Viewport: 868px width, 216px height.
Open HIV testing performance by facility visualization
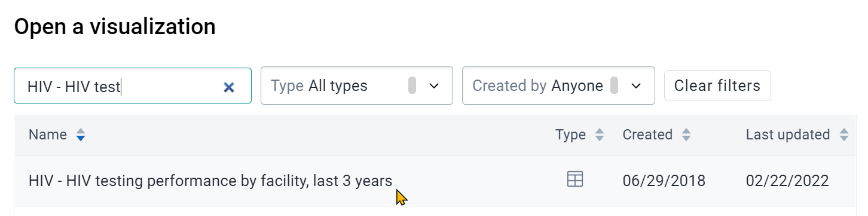pos(210,181)
